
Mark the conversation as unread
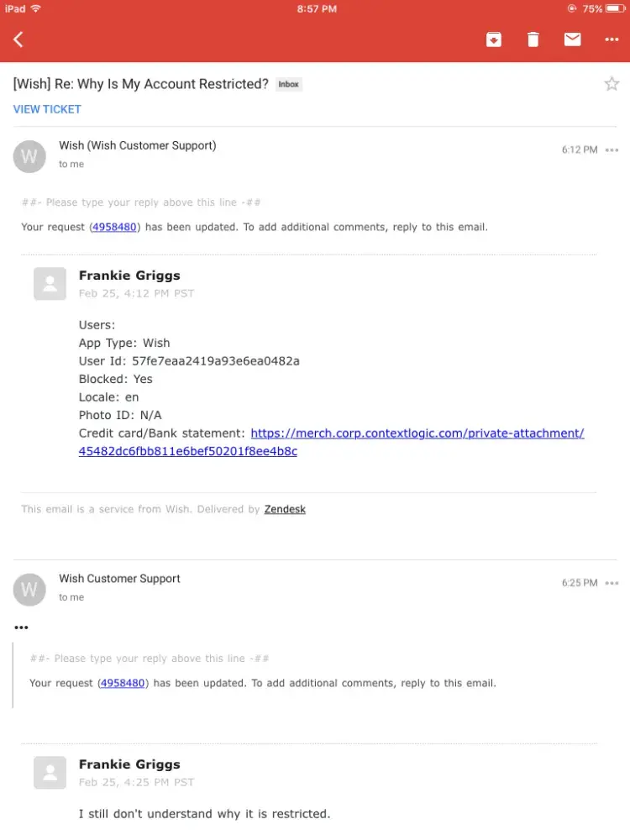pos(573,39)
